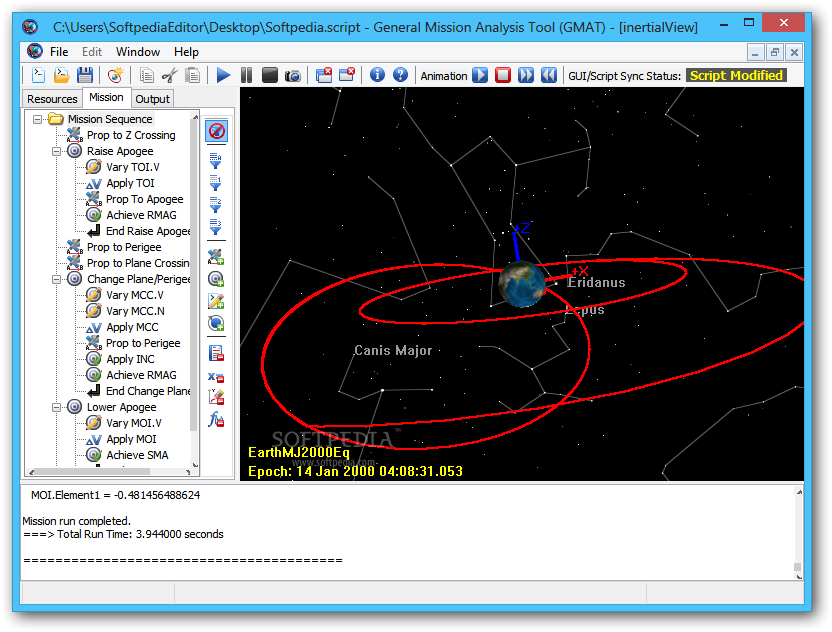Select the Vary MOI.V command
This screenshot has height=632, width=832.
(134, 423)
